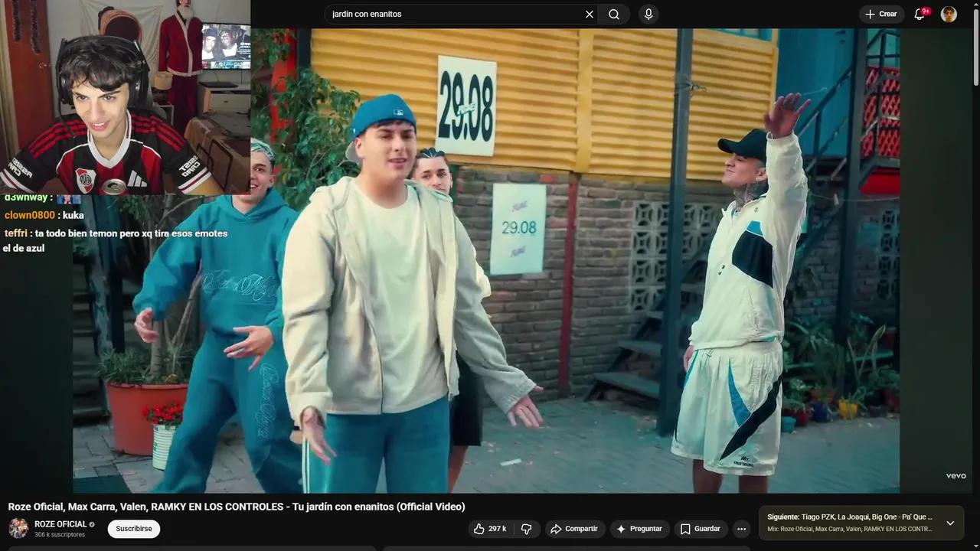Viewport: 980px width, 551px height.
Task: Open the ROZE OFICIAL channel name link
Action: (x=60, y=524)
